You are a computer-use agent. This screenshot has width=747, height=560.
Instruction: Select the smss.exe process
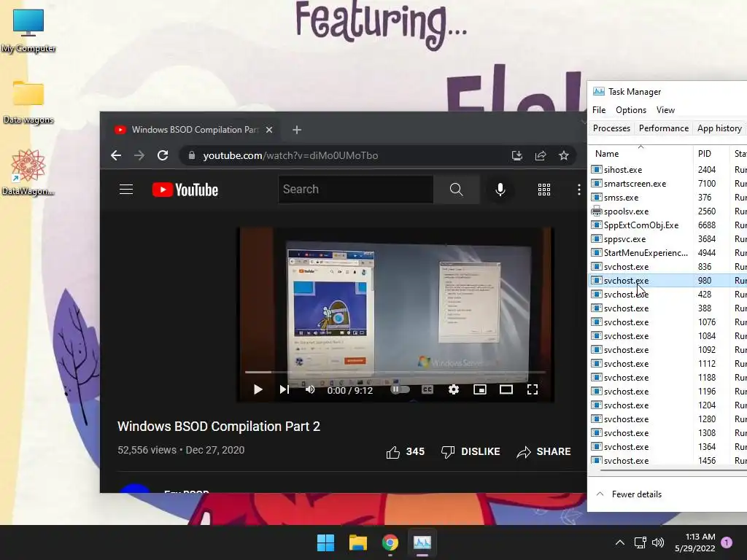(668, 197)
